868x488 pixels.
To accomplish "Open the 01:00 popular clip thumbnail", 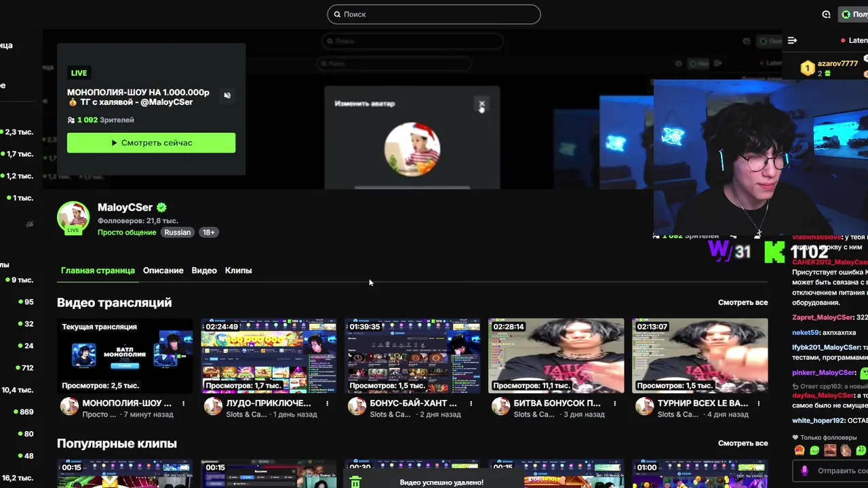I will click(700, 474).
